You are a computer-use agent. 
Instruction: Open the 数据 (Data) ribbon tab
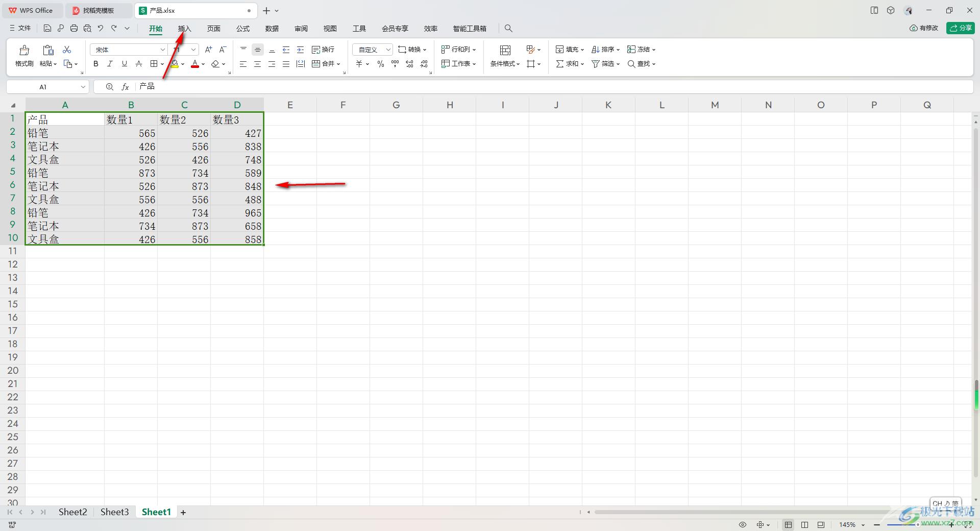coord(272,29)
